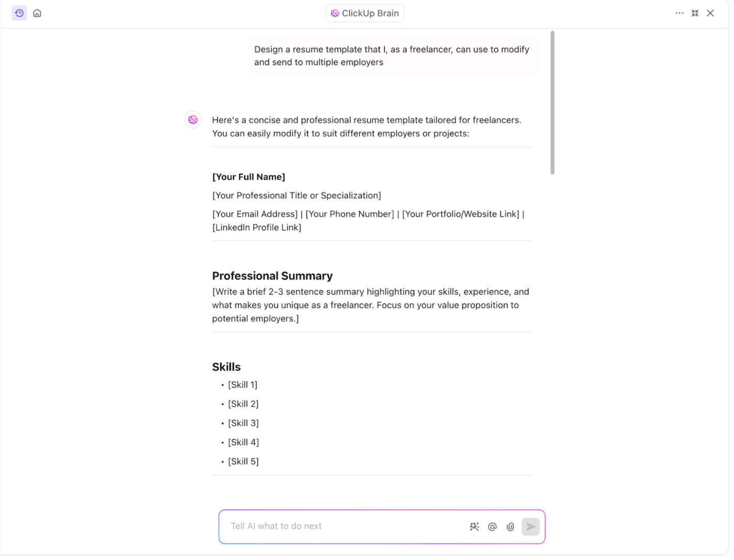
Task: Collapse the ClickUp Brain window view
Action: coord(695,13)
